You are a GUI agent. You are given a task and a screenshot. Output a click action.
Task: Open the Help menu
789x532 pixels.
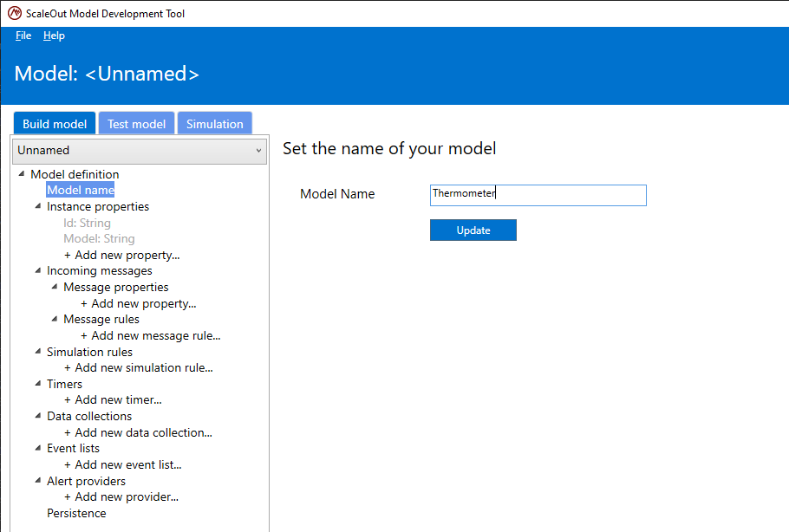pos(54,36)
